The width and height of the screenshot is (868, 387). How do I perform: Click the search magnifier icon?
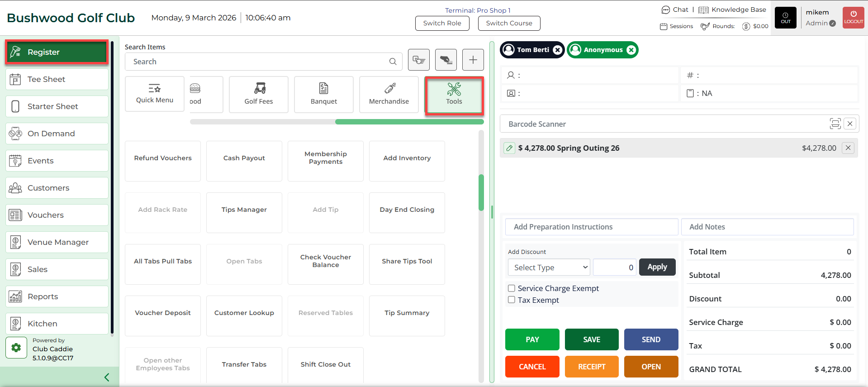[x=393, y=62]
